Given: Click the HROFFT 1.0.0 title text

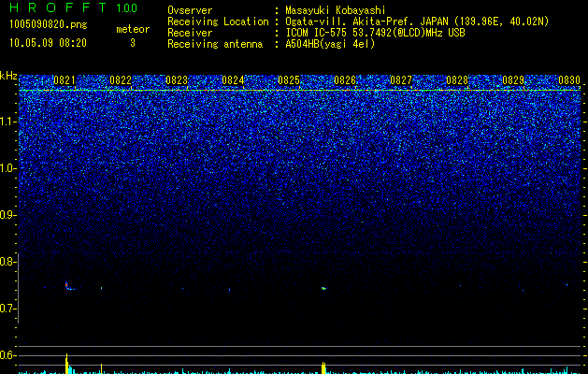Looking at the screenshot, I should point(74,7).
